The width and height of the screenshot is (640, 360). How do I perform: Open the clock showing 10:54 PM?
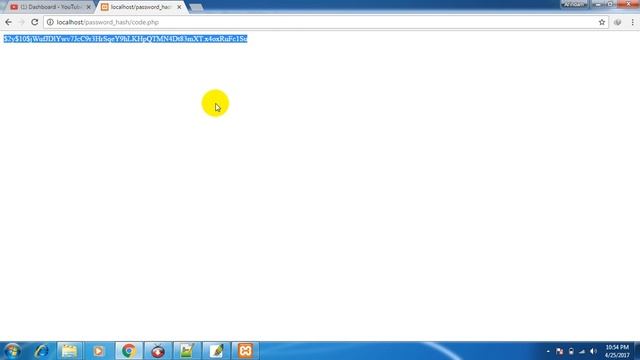point(617,351)
